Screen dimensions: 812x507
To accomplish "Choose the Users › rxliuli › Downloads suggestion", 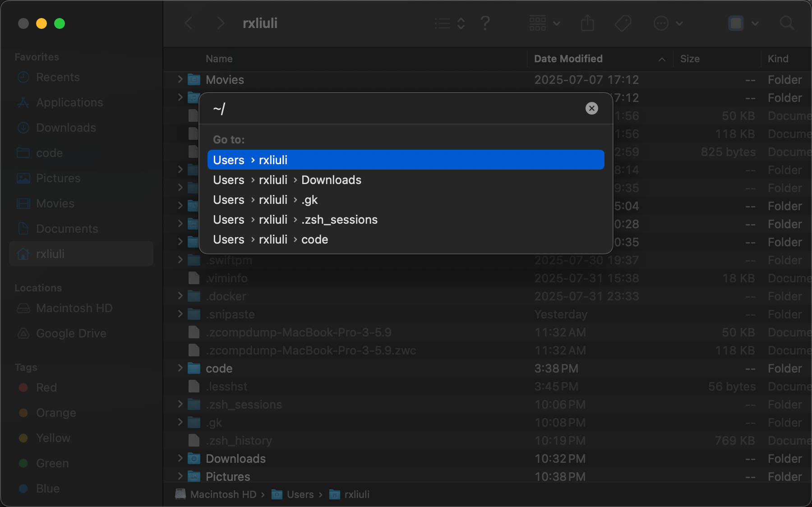I will [406, 180].
